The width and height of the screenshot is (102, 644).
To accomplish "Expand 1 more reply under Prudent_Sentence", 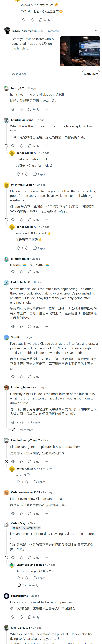I will tap(23, 430).
